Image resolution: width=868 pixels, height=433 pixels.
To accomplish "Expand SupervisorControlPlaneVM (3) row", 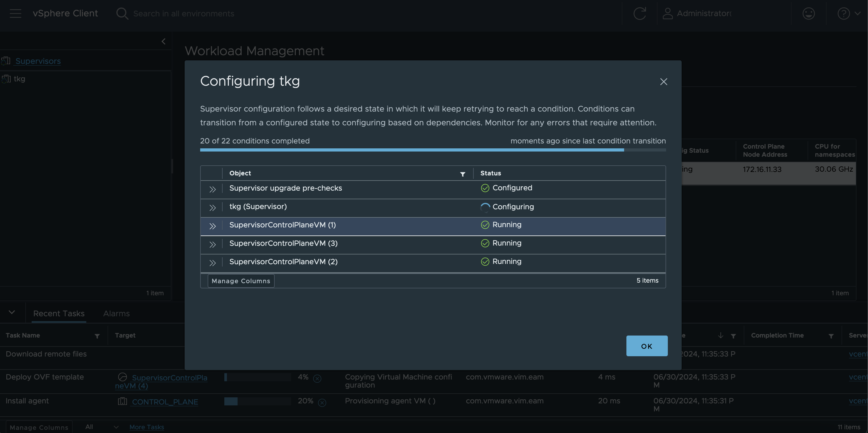I will (212, 245).
